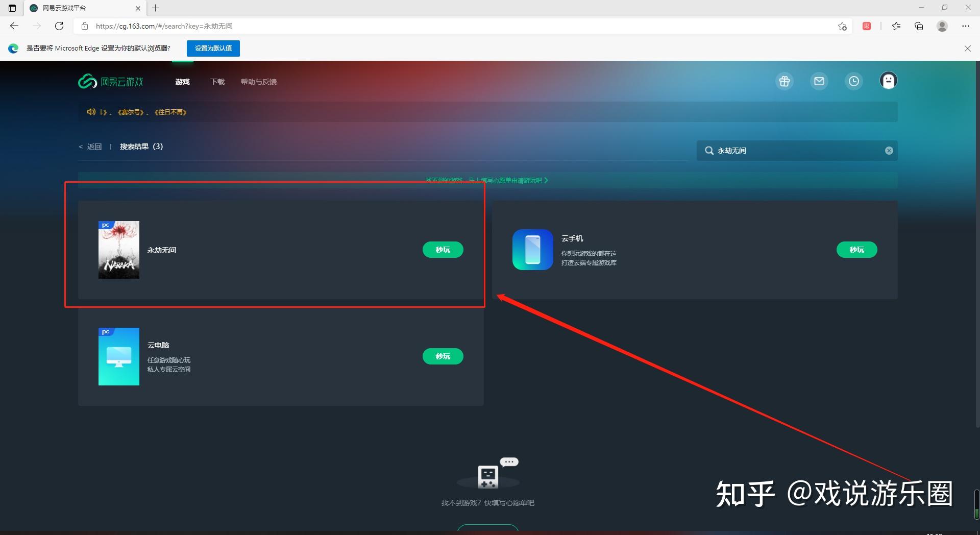The image size is (980, 535).
Task: Click the 云电脑 title text
Action: pyautogui.click(x=158, y=345)
